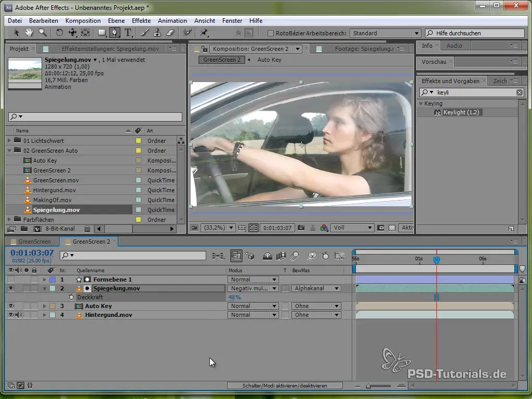532x399 pixels.
Task: Click the current time 0:01:03:07 in viewer
Action: [x=277, y=228]
